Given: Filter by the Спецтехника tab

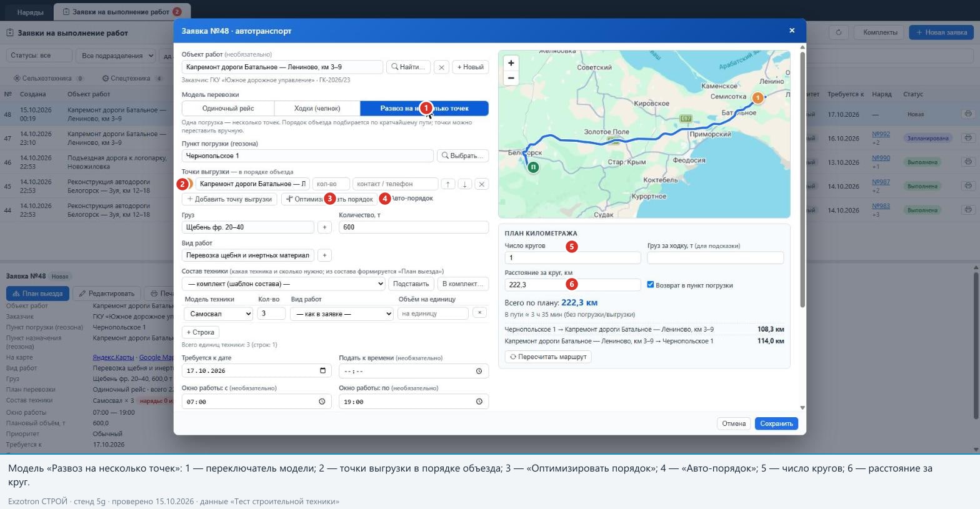Looking at the screenshot, I should tap(132, 79).
